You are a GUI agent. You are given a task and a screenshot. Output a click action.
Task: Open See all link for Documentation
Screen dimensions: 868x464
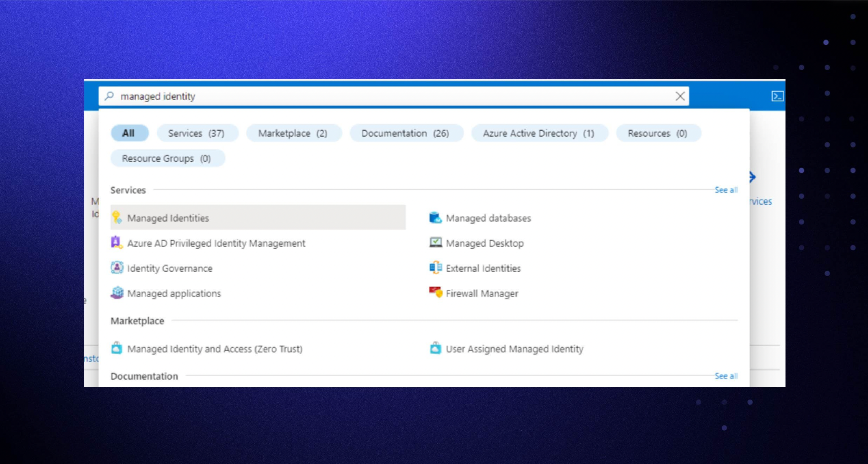point(726,376)
